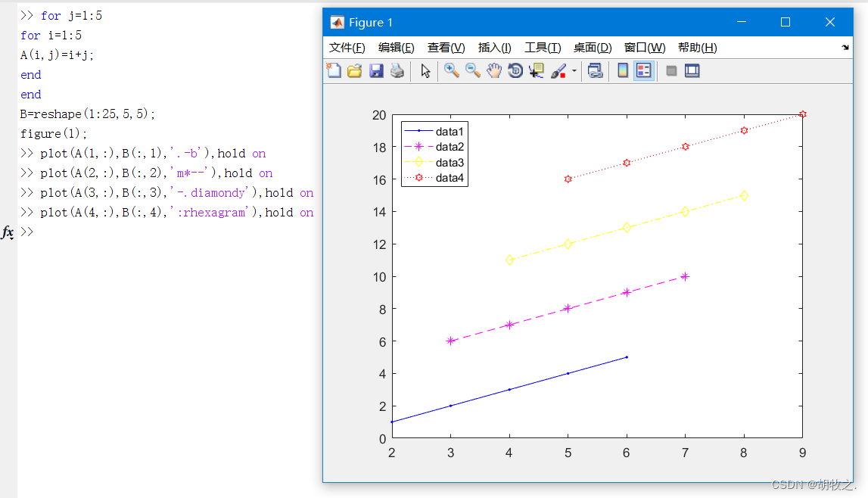Click the data3 legend entry
868x498 pixels.
tap(434, 163)
